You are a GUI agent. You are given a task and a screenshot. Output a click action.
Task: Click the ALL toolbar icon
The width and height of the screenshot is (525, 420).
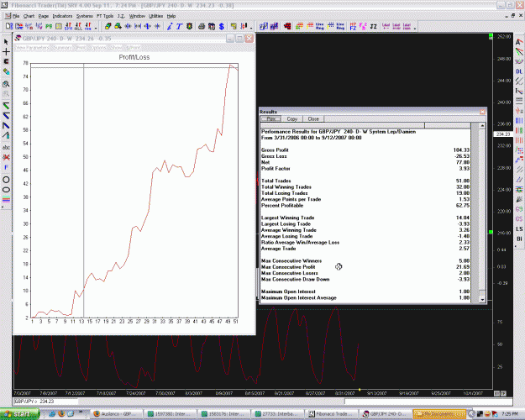point(78,26)
